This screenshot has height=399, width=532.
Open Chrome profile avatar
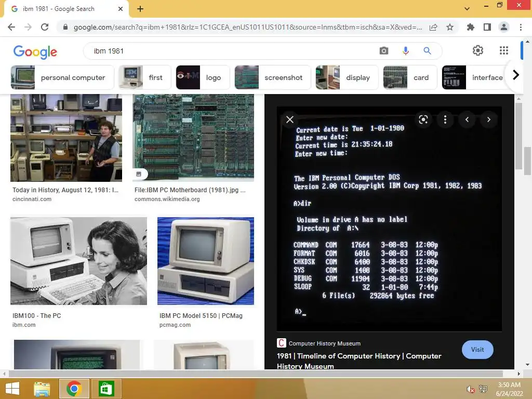tap(504, 27)
